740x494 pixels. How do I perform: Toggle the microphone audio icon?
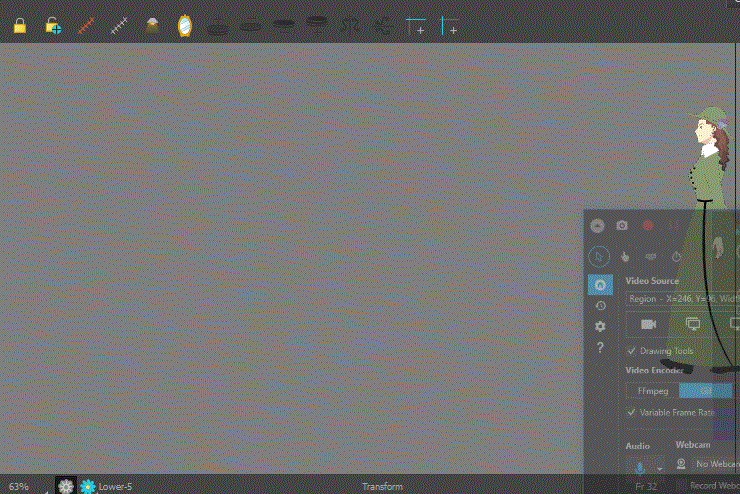tap(640, 468)
